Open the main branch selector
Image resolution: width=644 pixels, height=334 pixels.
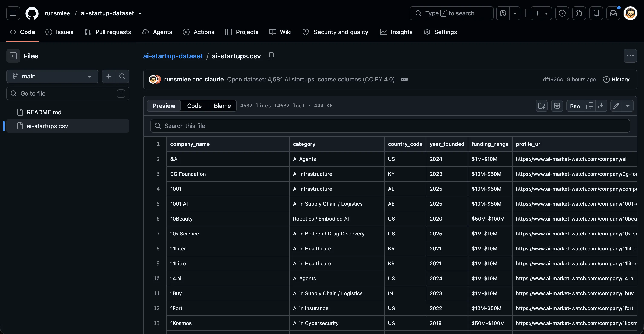tap(52, 76)
